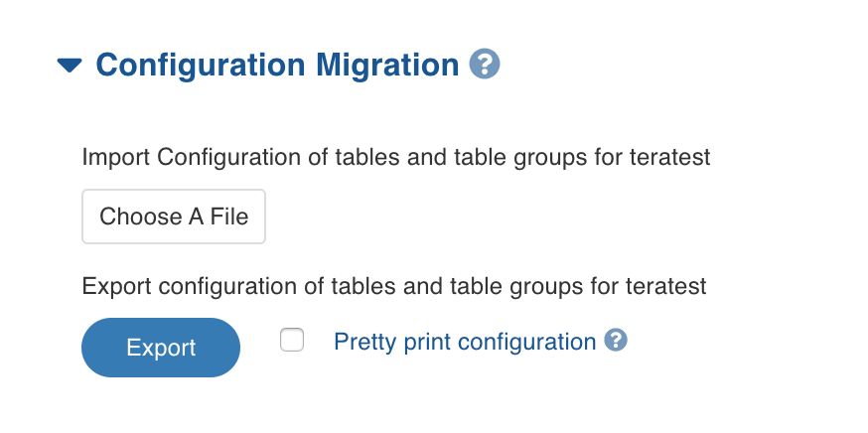The image size is (868, 433).
Task: Click the circled question mark after configuration link
Action: click(x=616, y=340)
